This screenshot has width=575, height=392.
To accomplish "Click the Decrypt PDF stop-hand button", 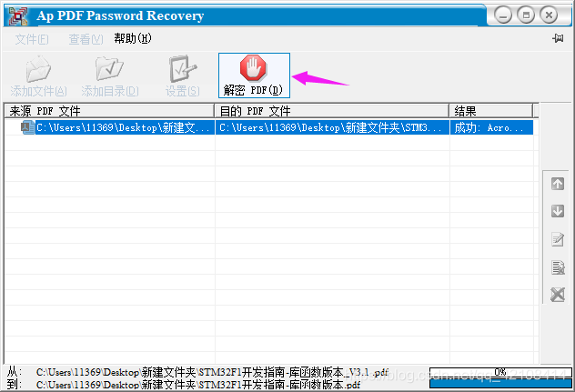I will [254, 75].
